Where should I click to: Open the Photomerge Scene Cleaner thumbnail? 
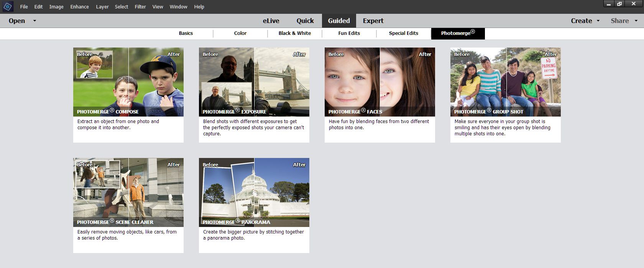tap(128, 192)
